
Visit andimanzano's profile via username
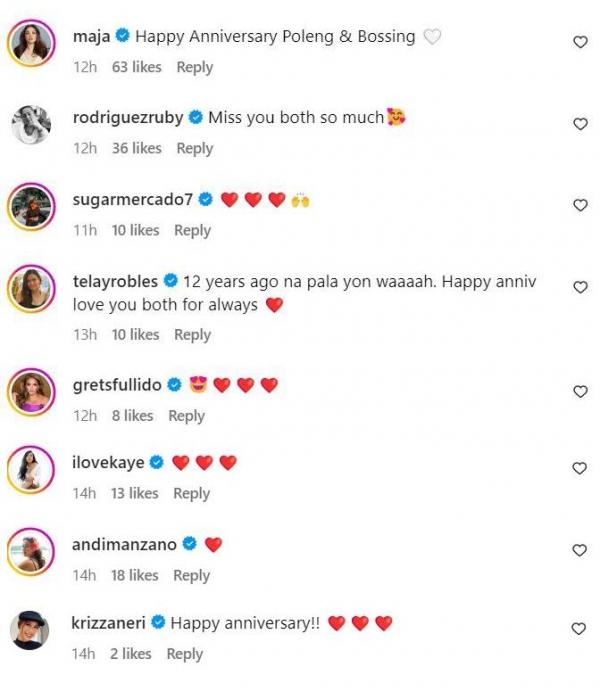click(x=125, y=545)
